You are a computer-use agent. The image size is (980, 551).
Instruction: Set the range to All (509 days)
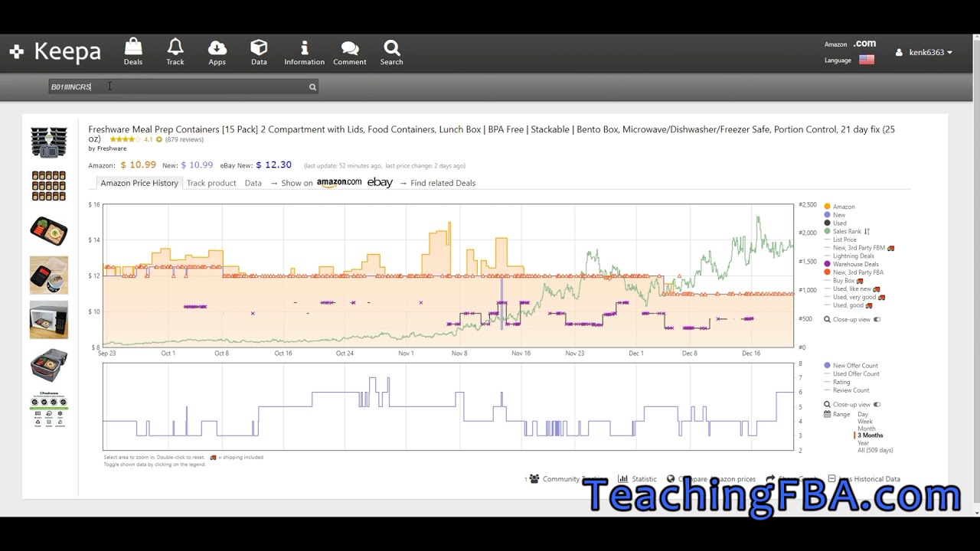click(x=875, y=450)
